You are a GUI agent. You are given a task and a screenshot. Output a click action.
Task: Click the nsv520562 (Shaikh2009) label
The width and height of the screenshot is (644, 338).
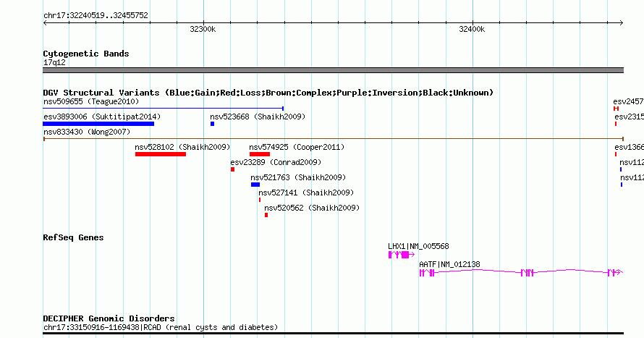click(312, 208)
